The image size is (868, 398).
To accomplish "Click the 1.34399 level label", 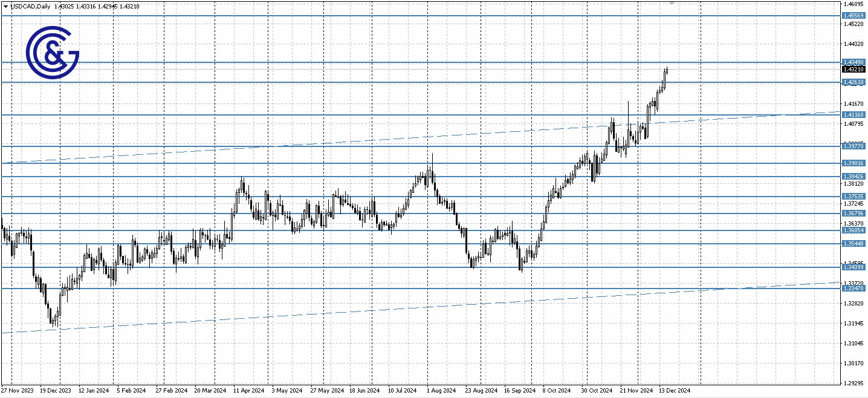I will tap(854, 268).
